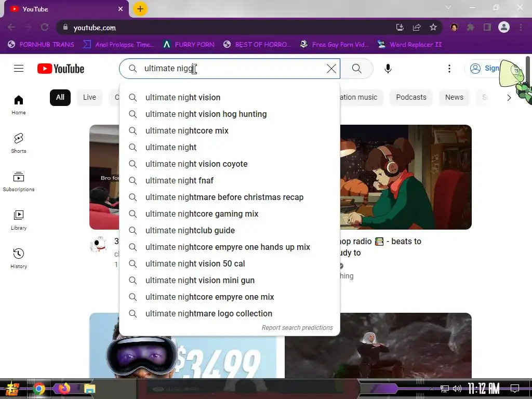
Task: Click the youtube.com address bar
Action: click(224, 28)
